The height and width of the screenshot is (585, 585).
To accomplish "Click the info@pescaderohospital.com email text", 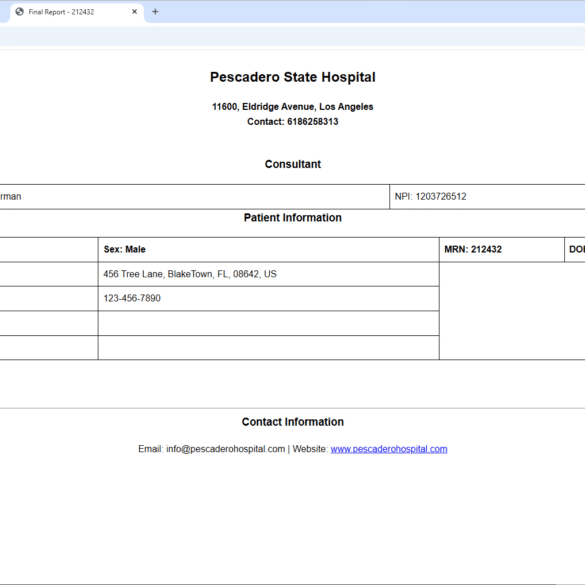I will pyautogui.click(x=225, y=449).
